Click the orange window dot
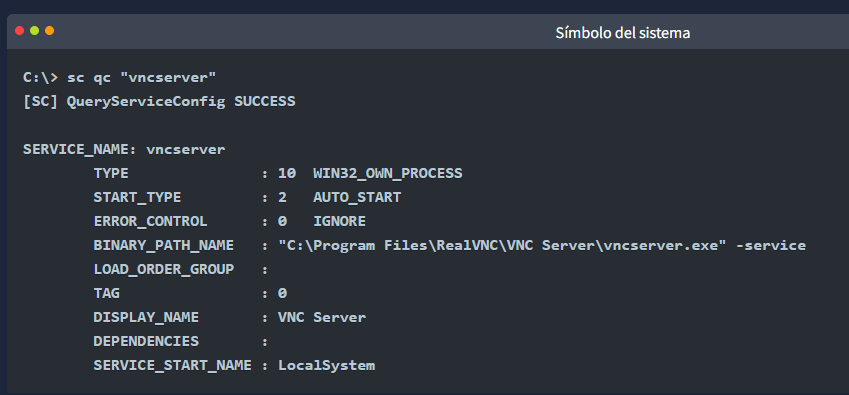Viewport: 849px width, 395px height. pos(49,31)
